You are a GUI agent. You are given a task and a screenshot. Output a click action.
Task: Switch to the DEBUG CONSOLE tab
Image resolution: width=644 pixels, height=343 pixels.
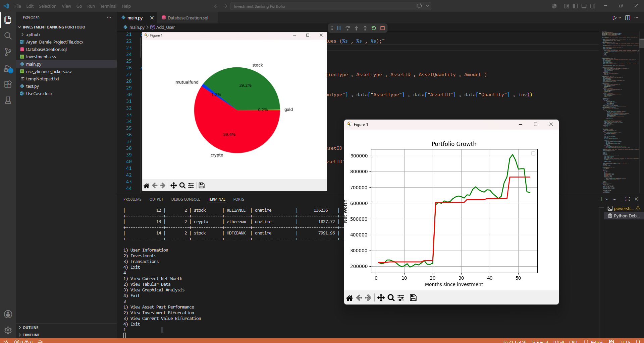(x=185, y=199)
